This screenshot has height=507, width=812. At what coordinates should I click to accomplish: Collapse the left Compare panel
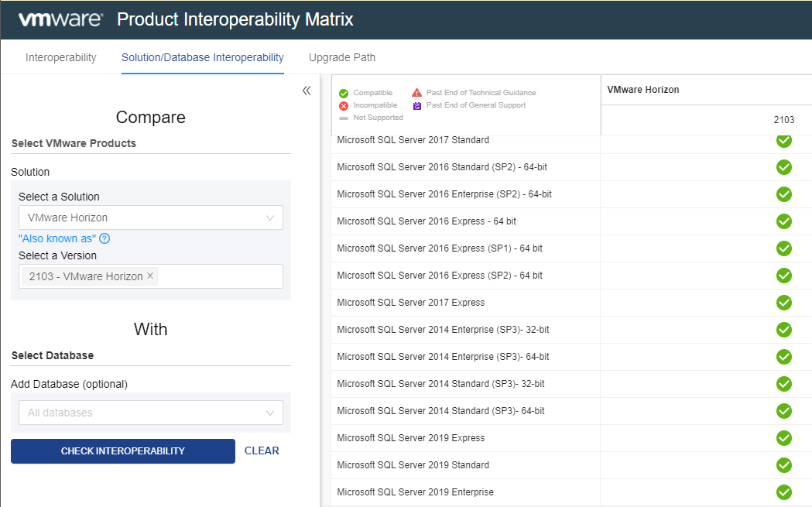[x=307, y=91]
